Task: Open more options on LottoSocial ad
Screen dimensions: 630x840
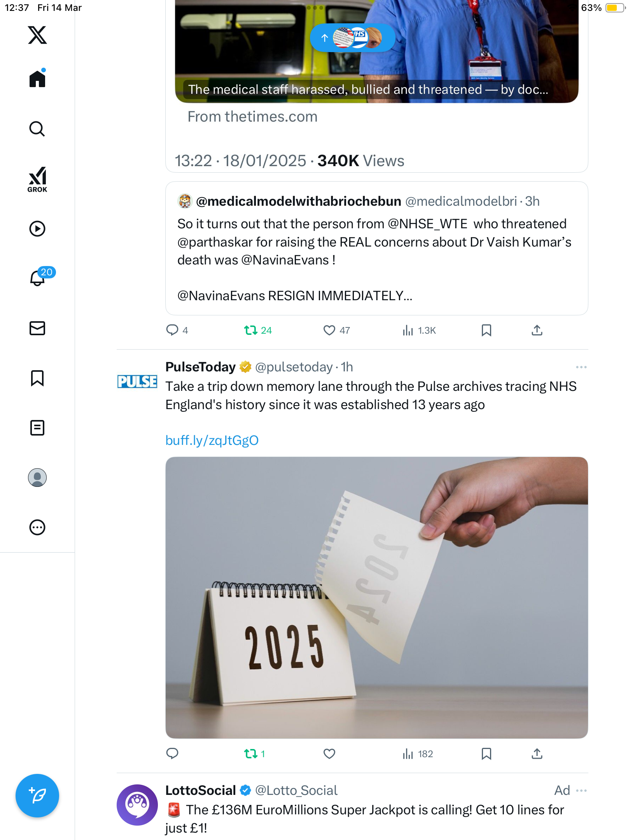Action: [581, 791]
